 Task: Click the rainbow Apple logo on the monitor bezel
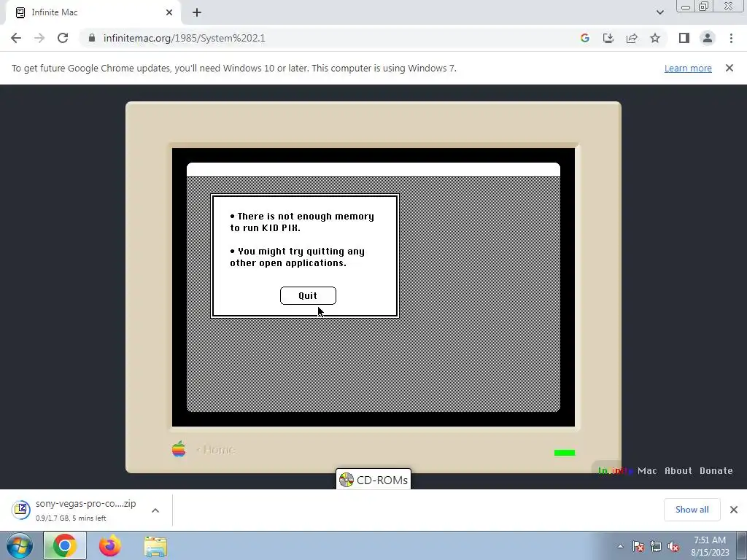pos(179,449)
